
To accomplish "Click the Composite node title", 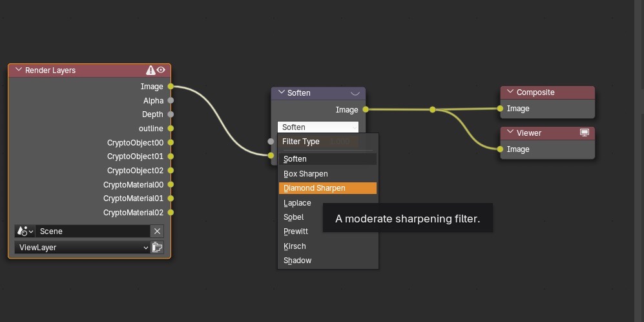I will 535,92.
